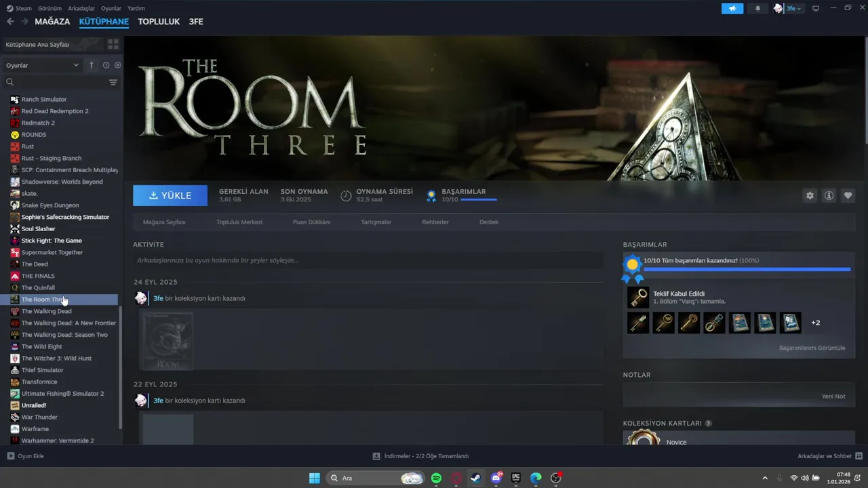
Task: Open the Görünüm menu
Action: click(x=50, y=8)
